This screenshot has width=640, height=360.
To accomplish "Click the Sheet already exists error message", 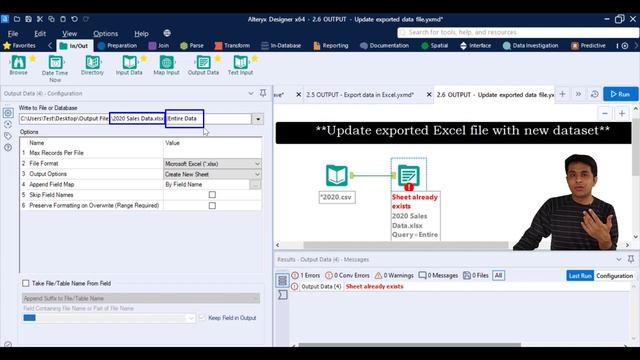I will pos(374,287).
